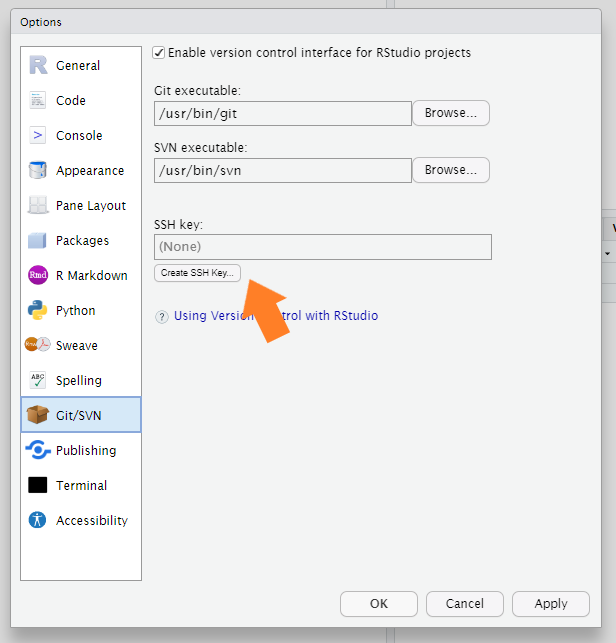Viewport: 616px width, 643px height.
Task: Disable version control interface checkbox
Action: [159, 52]
